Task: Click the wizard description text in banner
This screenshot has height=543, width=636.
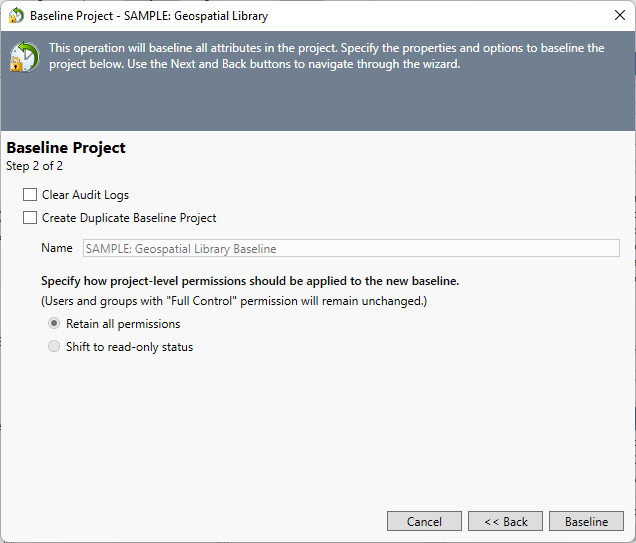Action: pos(326,56)
